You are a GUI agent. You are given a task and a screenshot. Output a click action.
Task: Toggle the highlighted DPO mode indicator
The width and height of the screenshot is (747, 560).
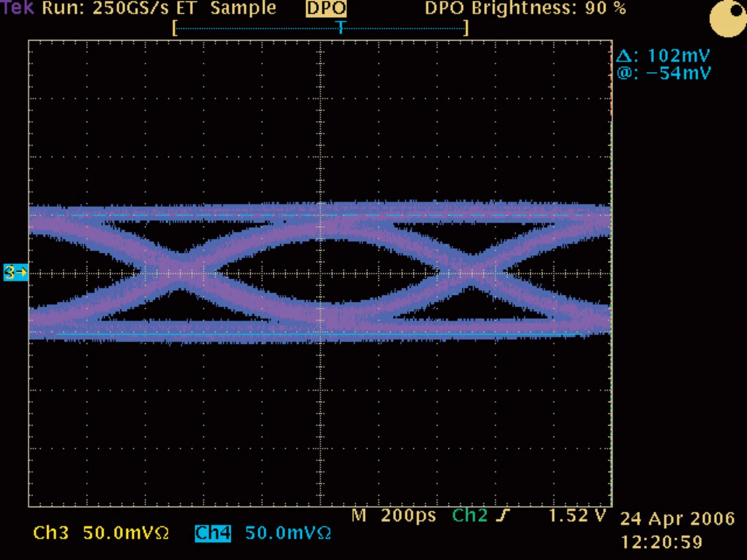(326, 8)
